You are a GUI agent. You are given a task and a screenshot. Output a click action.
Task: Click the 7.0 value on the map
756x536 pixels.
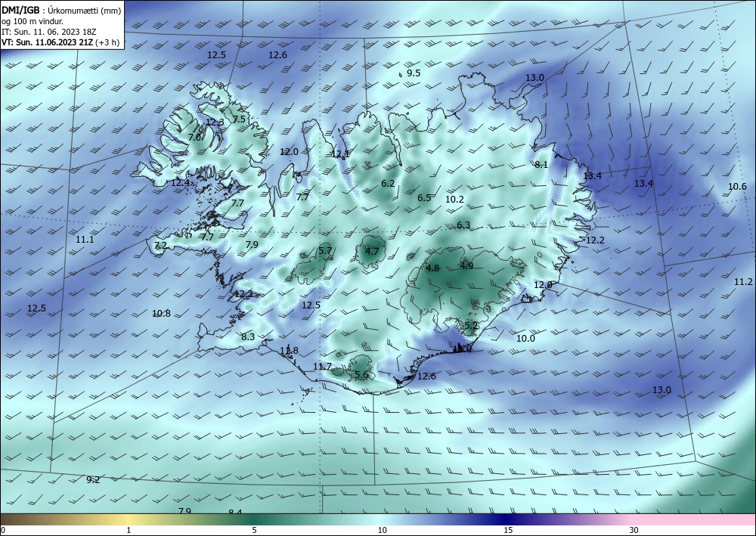[194, 138]
